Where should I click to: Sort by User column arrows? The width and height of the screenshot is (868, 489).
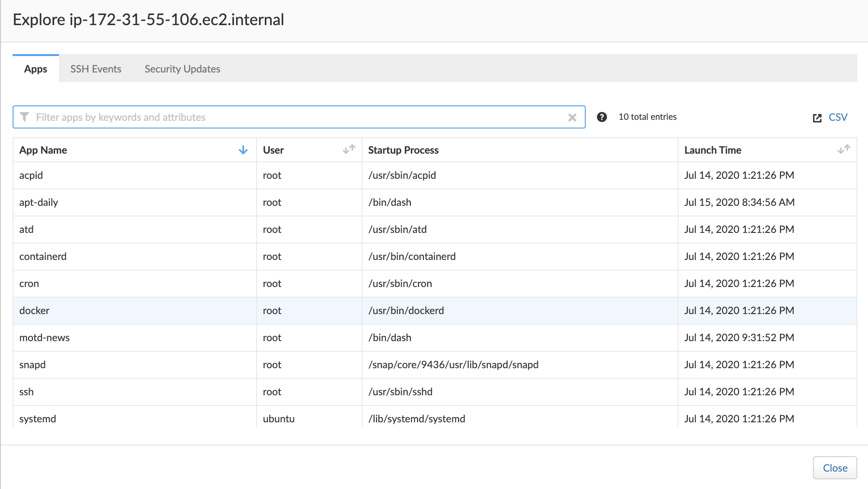pyautogui.click(x=349, y=150)
